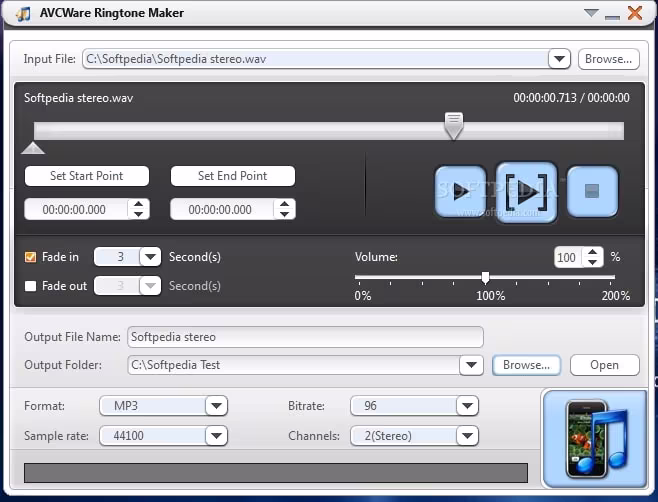Image resolution: width=658 pixels, height=502 pixels.
Task: Play the selected section between brackets
Action: click(x=527, y=192)
